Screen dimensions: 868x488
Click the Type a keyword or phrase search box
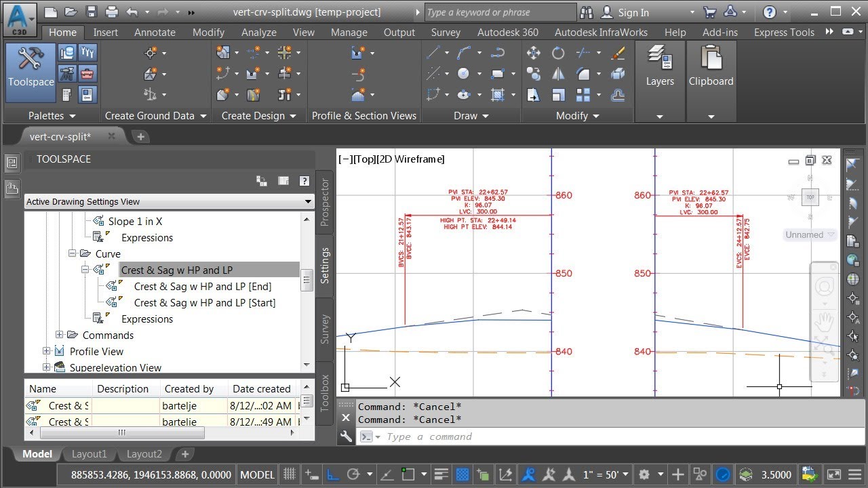pyautogui.click(x=500, y=12)
